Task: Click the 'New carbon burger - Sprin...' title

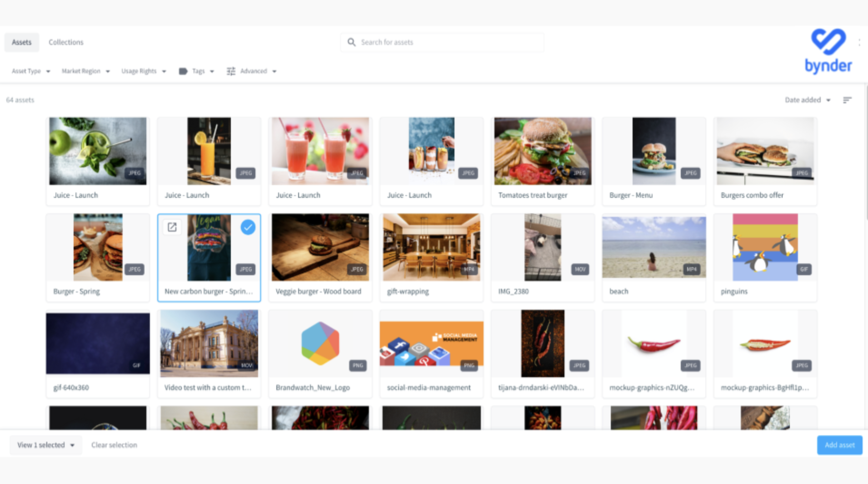Action: point(209,291)
